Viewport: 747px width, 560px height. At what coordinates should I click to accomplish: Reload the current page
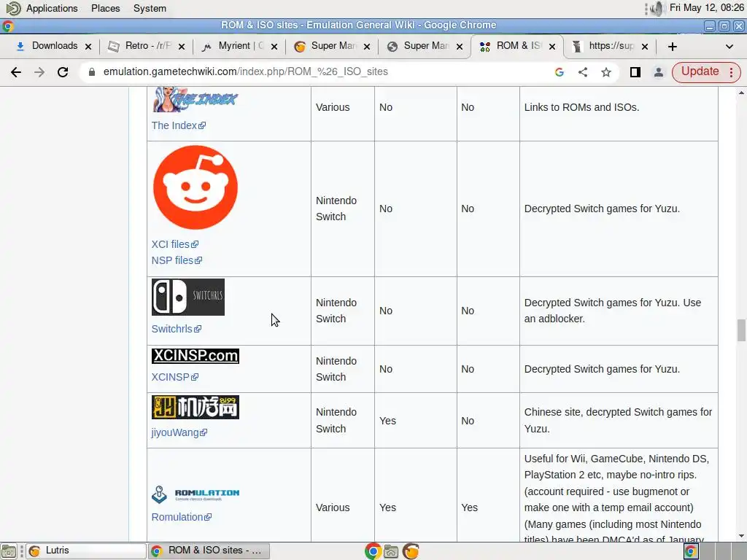pyautogui.click(x=63, y=72)
